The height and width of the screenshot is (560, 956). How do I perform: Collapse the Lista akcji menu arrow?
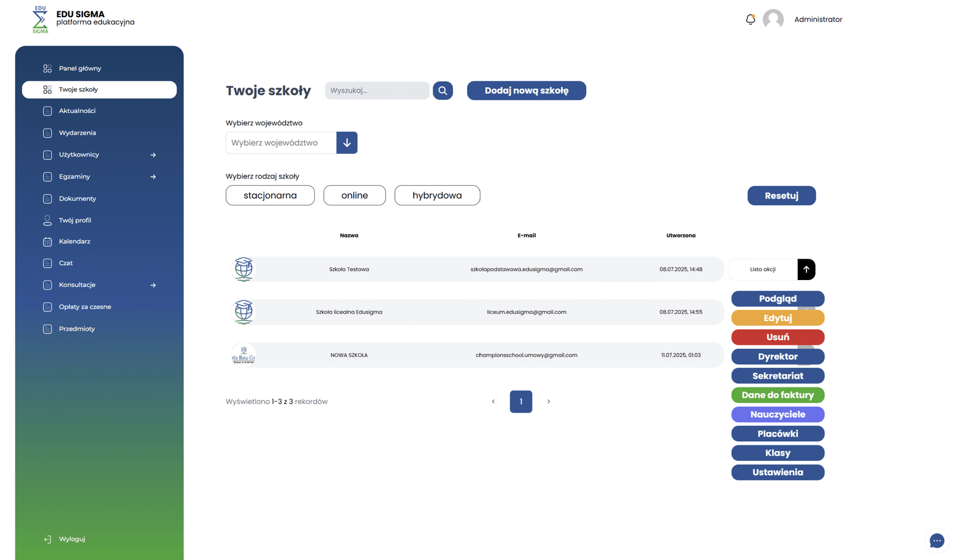pos(806,269)
